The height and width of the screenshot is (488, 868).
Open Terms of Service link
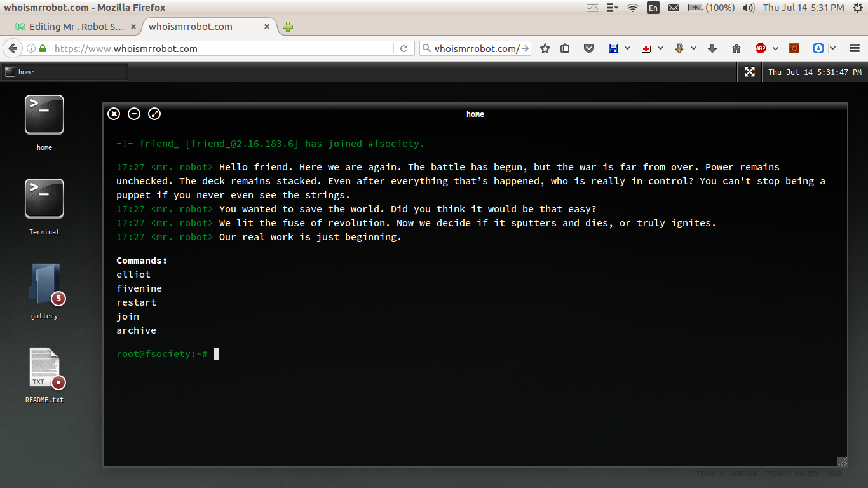[726, 473]
